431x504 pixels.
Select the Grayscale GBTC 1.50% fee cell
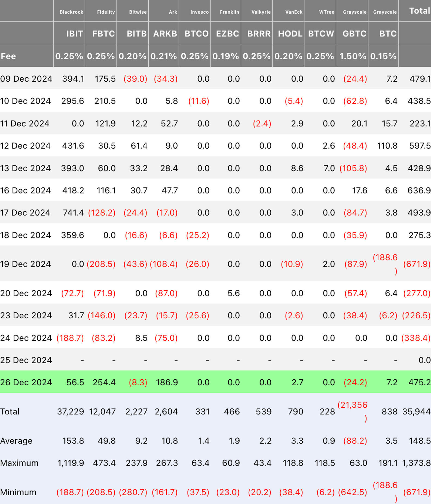[x=353, y=56]
